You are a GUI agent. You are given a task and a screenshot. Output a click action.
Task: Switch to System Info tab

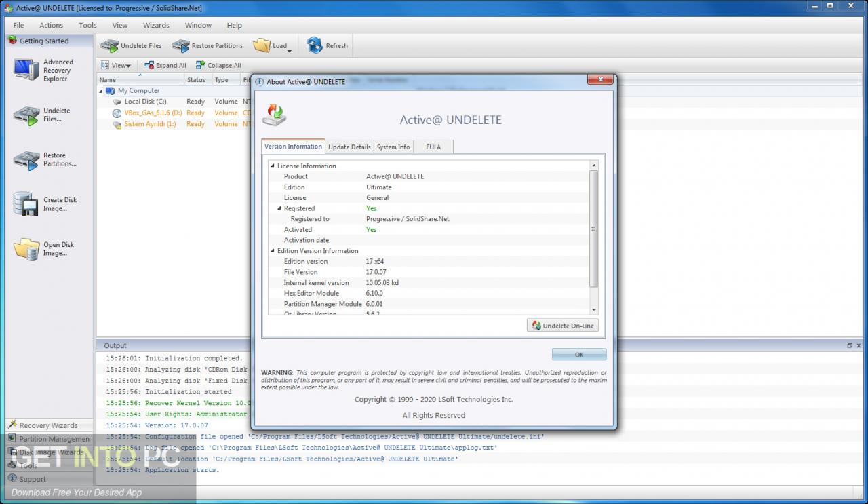(393, 147)
